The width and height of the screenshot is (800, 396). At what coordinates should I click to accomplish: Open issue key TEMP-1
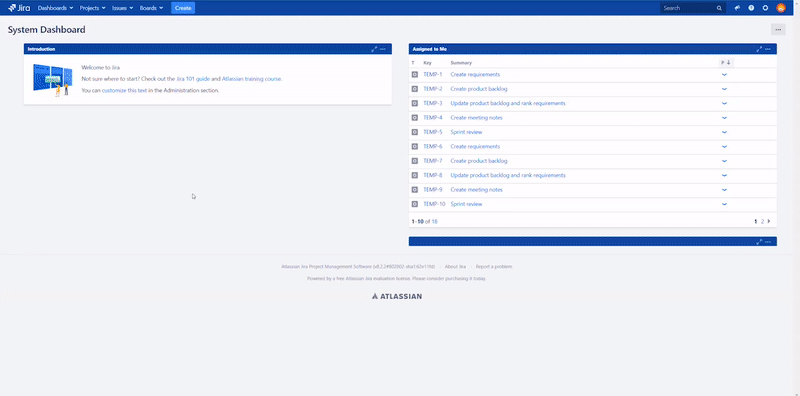433,75
